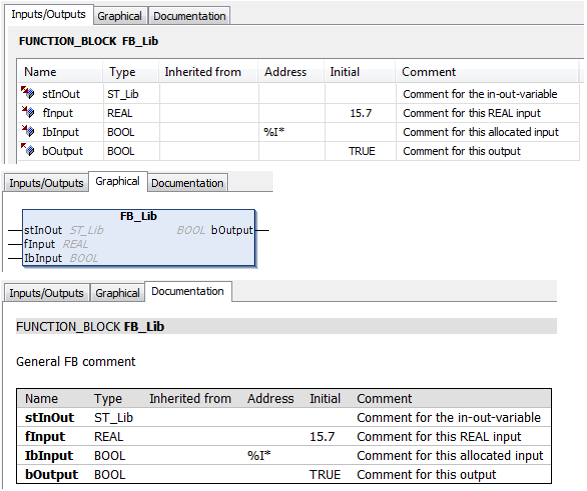This screenshot has height=491, width=587.
Task: Select active Documentation tab in bottom panel
Action: click(188, 291)
